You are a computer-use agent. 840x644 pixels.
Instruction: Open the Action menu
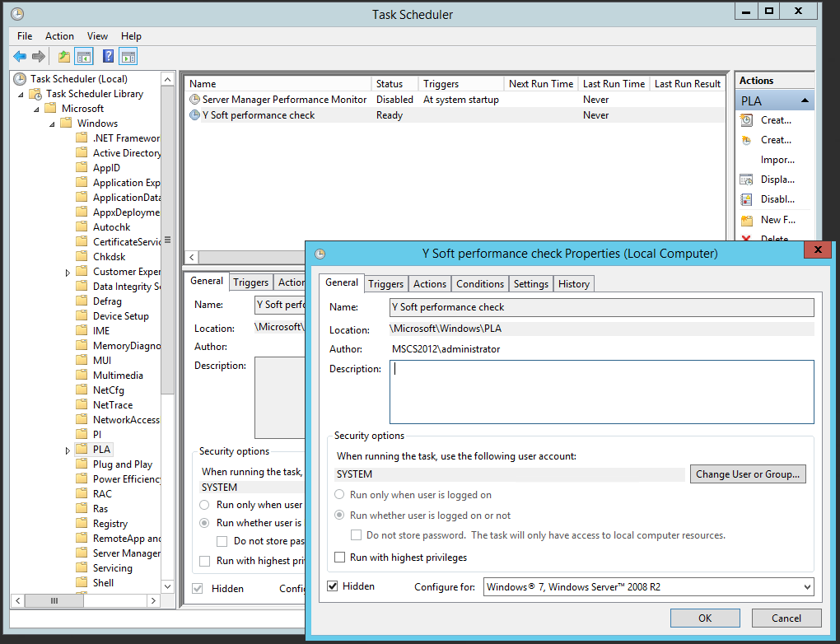tap(59, 36)
